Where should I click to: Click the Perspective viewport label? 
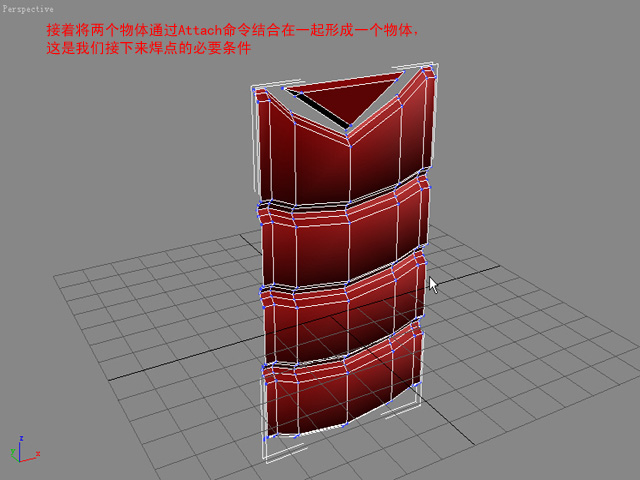coord(28,9)
